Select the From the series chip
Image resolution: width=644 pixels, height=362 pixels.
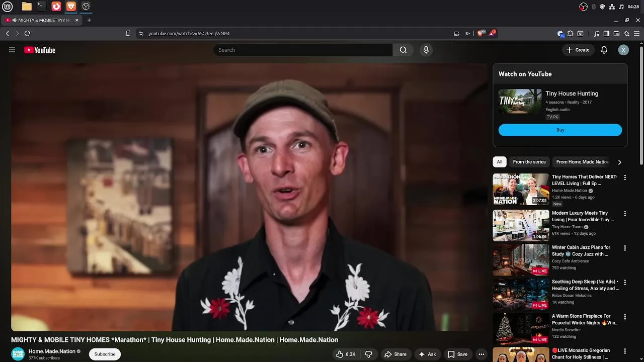529,162
